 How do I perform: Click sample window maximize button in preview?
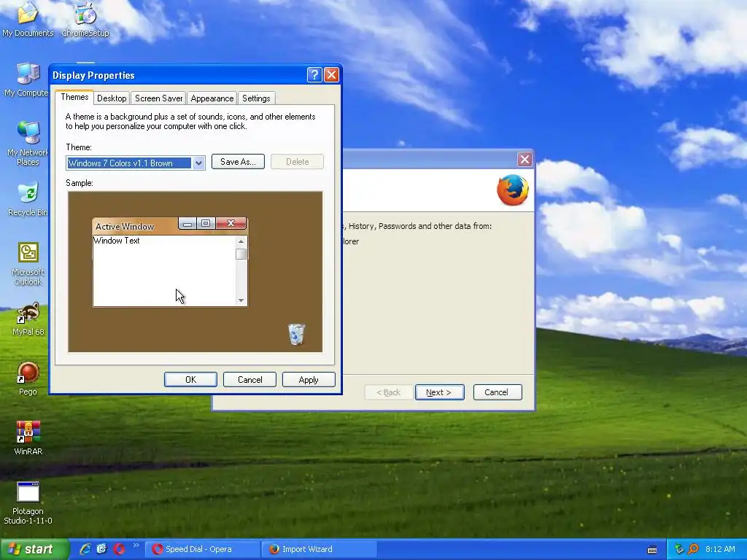tap(206, 223)
